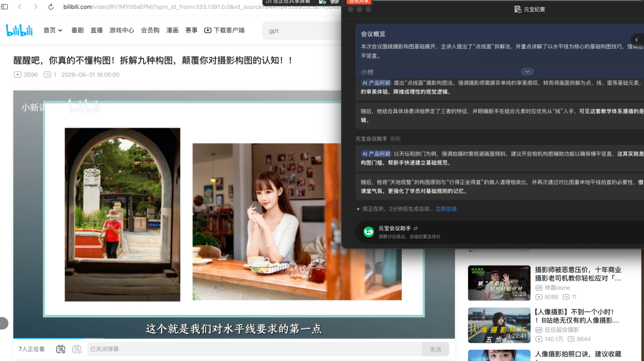This screenshot has width=644, height=361.
Task: Select the 7人正在看 viewer count text
Action: click(32, 349)
